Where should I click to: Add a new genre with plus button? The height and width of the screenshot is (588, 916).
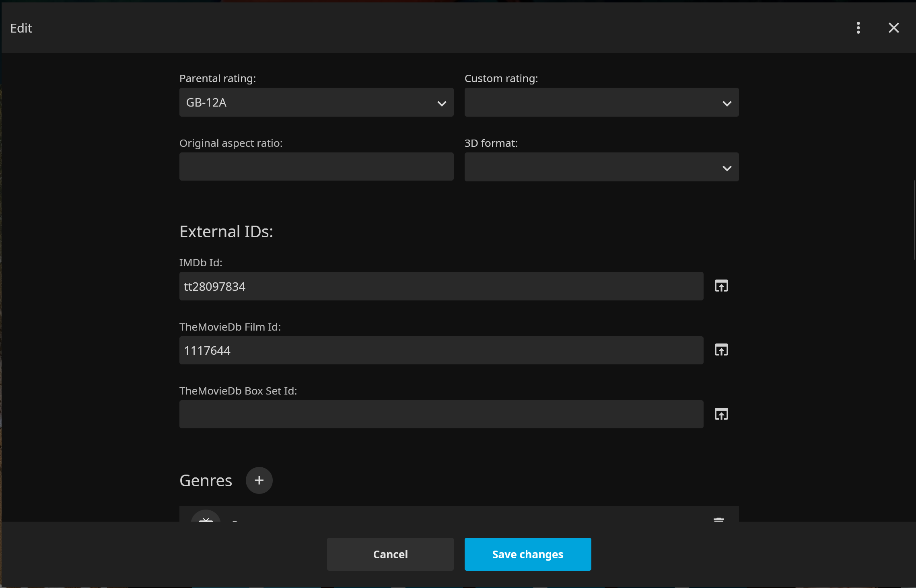pos(259,480)
